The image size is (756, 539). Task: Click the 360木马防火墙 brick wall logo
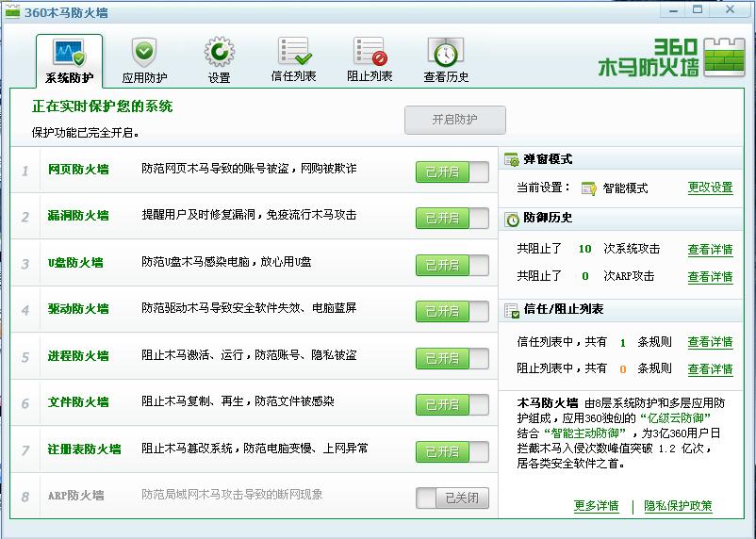pyautogui.click(x=724, y=57)
